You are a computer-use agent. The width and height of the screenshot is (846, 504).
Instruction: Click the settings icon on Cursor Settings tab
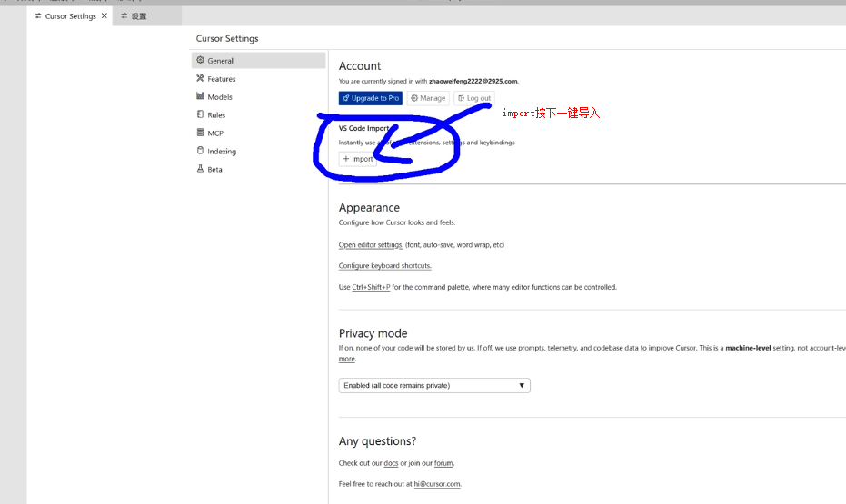(38, 16)
